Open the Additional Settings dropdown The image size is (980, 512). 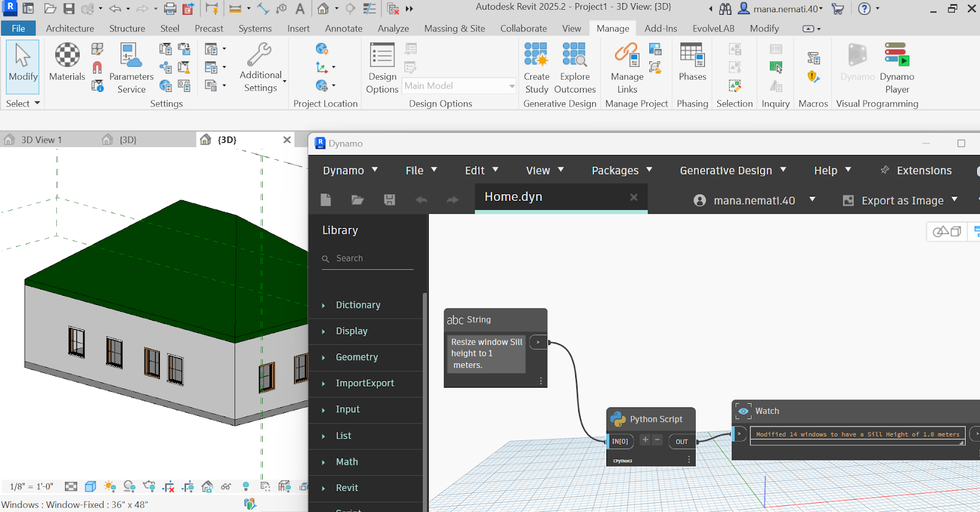[x=261, y=68]
